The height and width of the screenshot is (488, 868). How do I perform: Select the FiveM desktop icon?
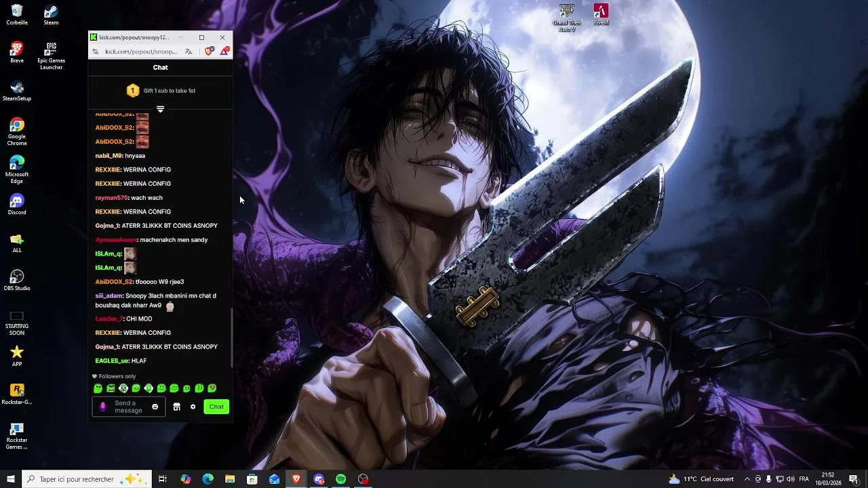pyautogui.click(x=601, y=15)
